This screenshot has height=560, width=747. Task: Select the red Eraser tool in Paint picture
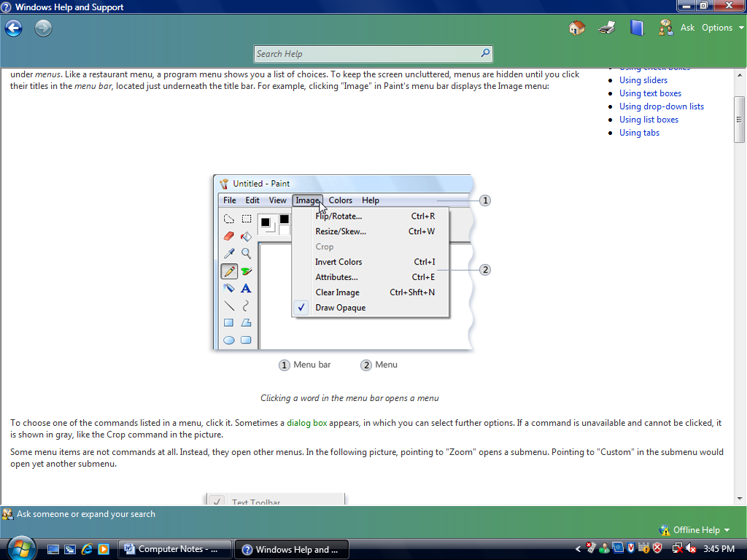click(x=228, y=236)
